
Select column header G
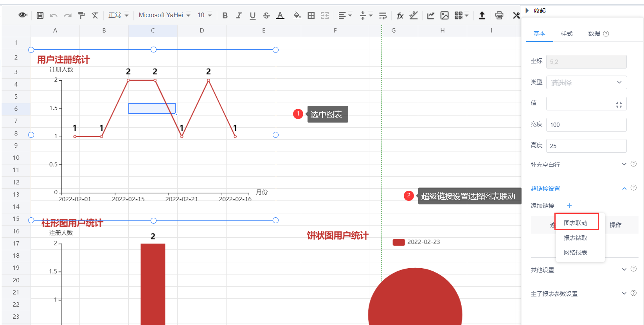pos(394,31)
